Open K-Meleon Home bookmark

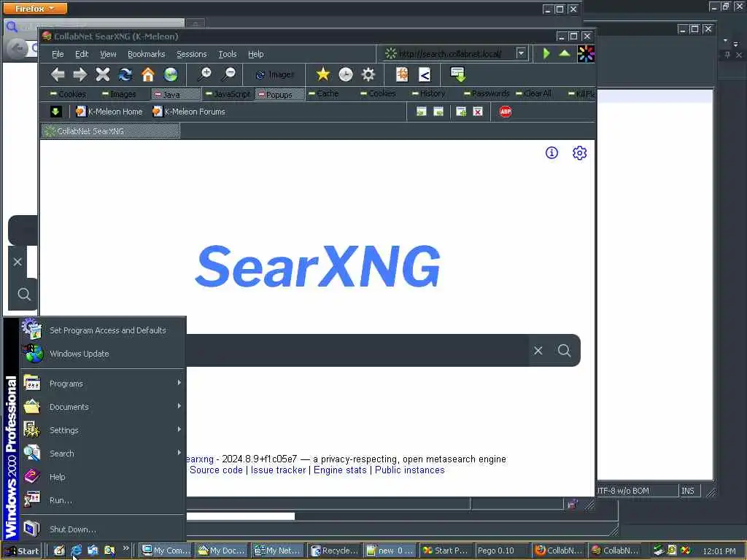(109, 112)
